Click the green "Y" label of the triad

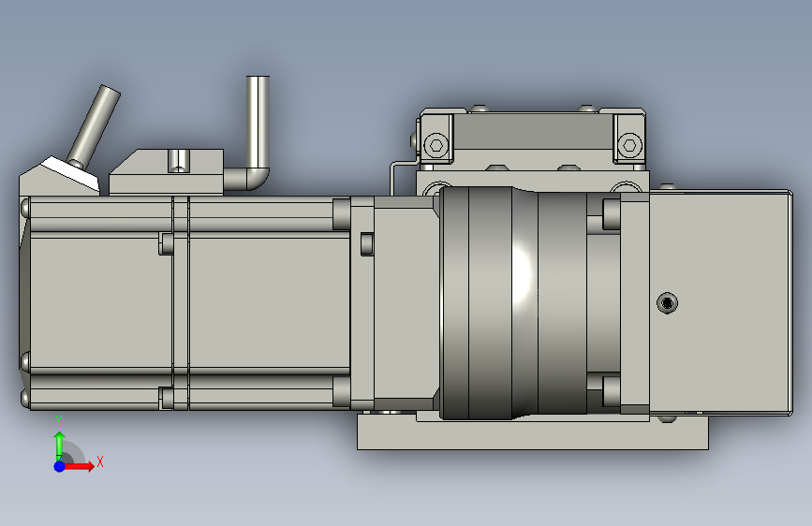59,421
